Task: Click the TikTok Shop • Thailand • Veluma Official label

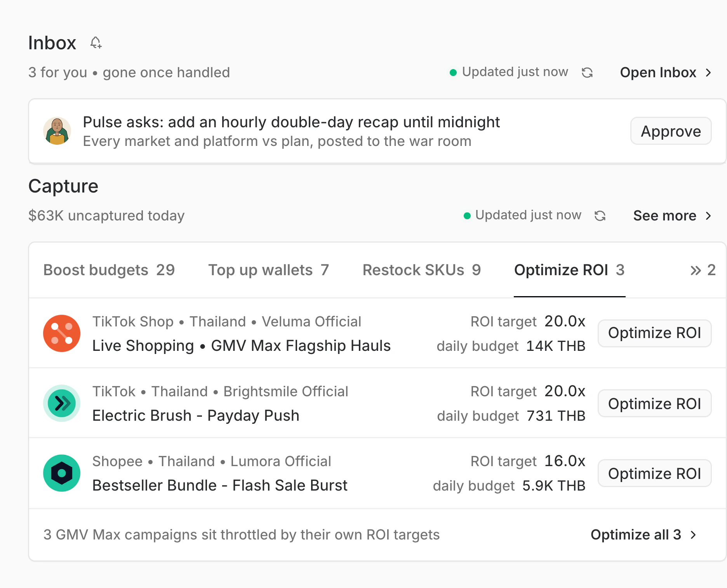Action: coord(227,322)
